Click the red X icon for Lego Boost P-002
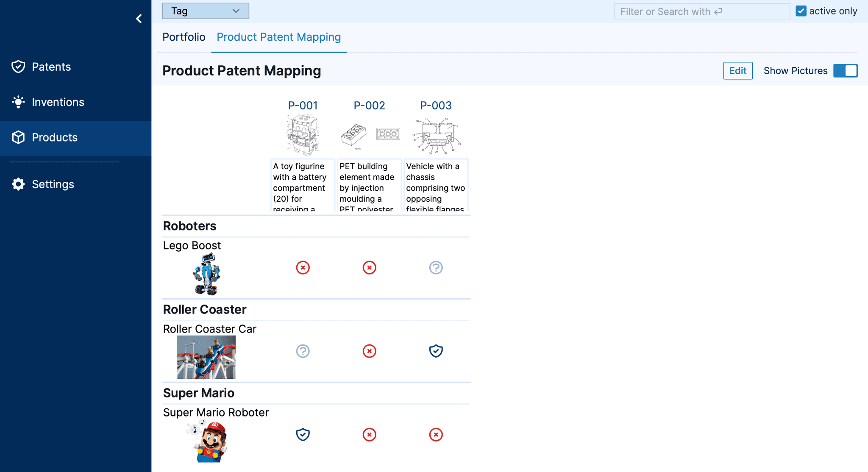 coord(370,267)
